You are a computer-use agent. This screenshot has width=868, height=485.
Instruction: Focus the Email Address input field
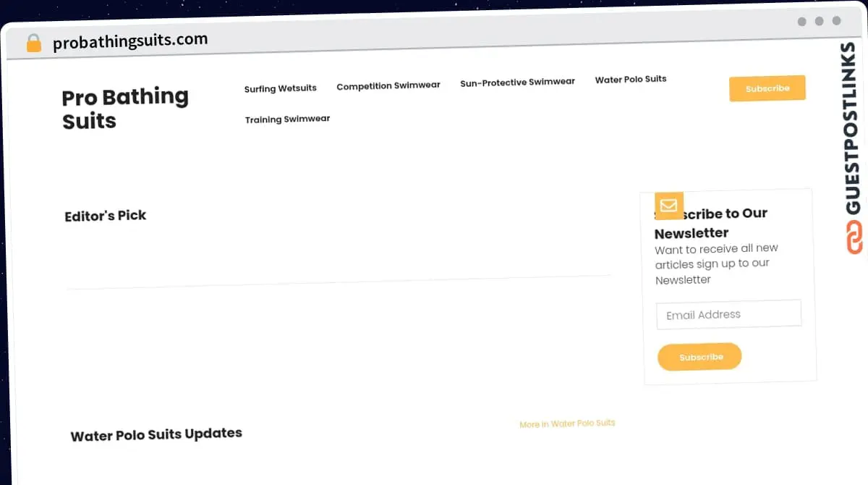point(729,314)
